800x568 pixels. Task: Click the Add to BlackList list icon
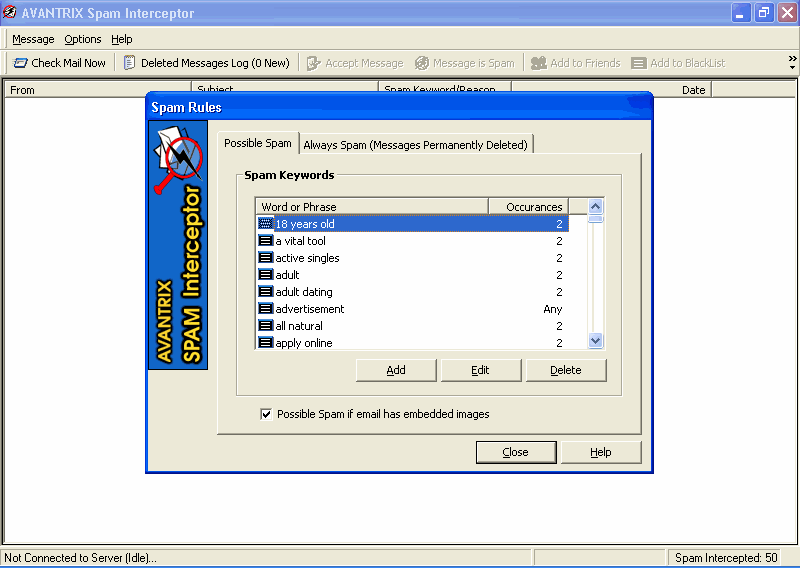click(x=639, y=63)
